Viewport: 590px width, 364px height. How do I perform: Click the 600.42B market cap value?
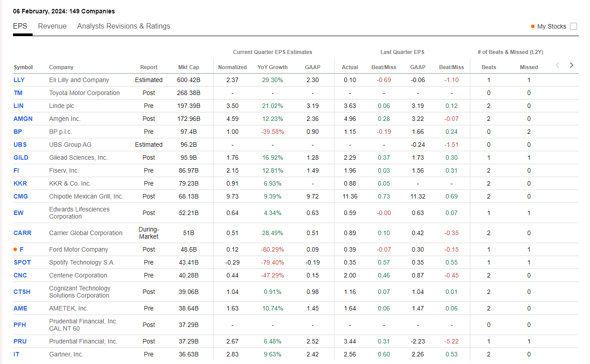(188, 80)
